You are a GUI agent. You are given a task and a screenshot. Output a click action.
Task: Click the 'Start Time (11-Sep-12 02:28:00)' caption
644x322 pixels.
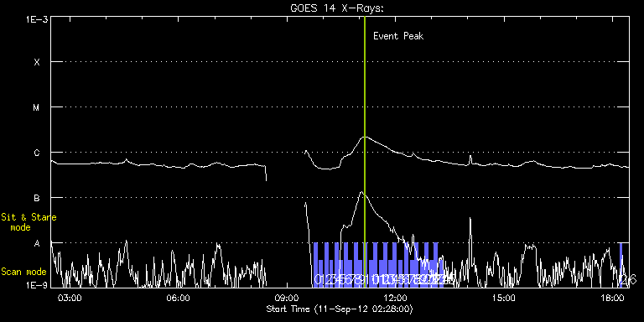click(x=340, y=309)
